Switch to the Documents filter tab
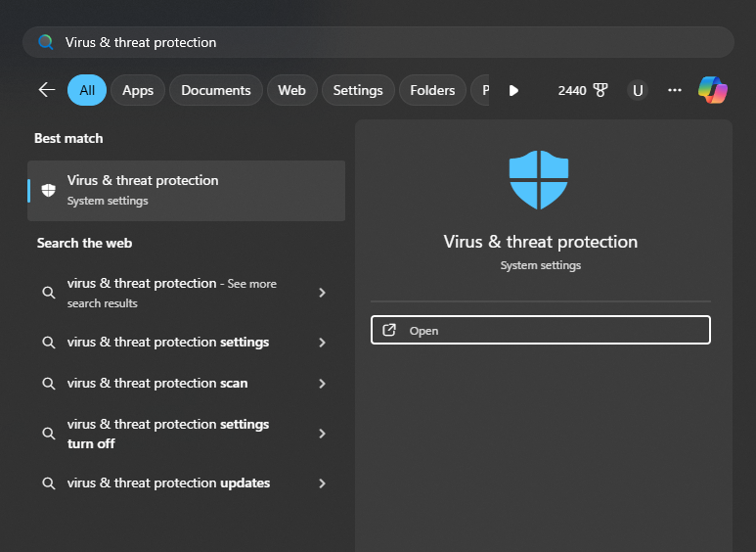This screenshot has width=756, height=552. pos(215,90)
